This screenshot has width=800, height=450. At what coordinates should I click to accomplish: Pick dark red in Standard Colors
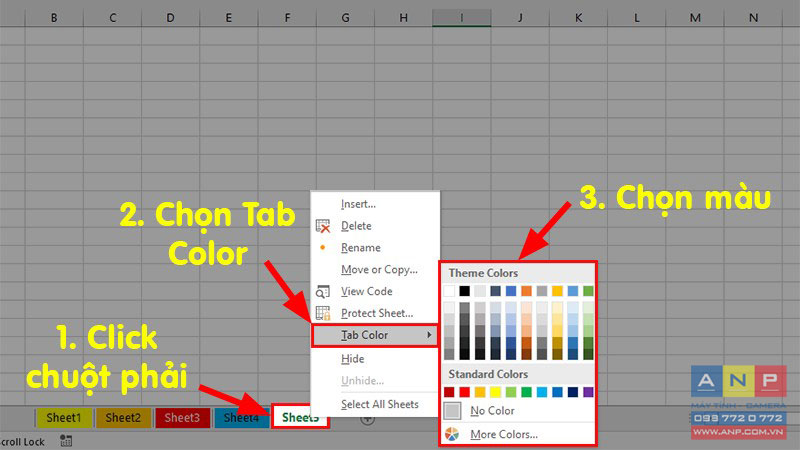point(449,392)
